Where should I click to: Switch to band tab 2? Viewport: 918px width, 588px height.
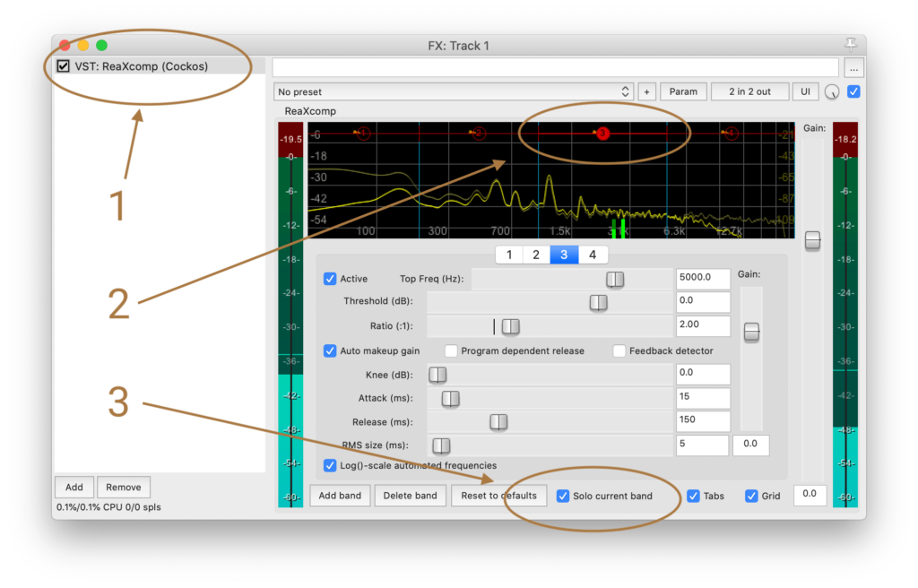[x=536, y=255]
